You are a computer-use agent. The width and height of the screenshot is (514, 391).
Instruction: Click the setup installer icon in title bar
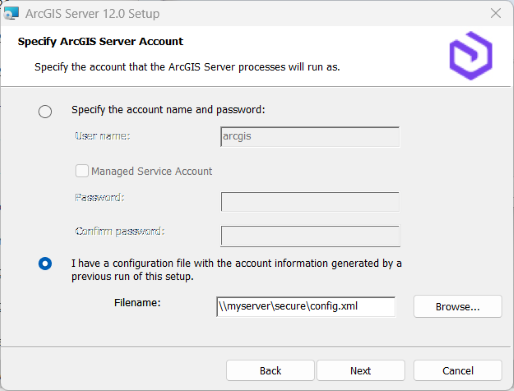(x=11, y=13)
